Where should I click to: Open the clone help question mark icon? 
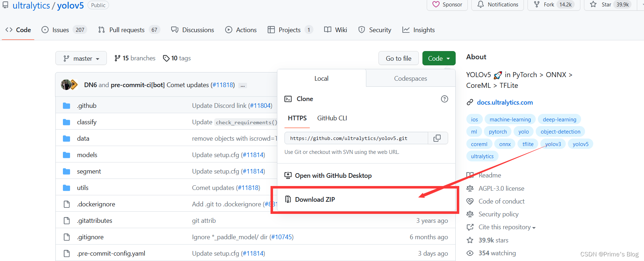[444, 99]
